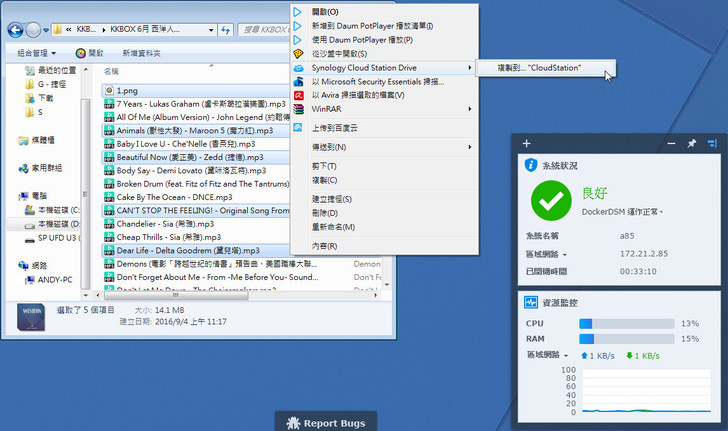Click the Explorer forward navigation arrow
This screenshot has width=728, height=431.
click(33, 30)
